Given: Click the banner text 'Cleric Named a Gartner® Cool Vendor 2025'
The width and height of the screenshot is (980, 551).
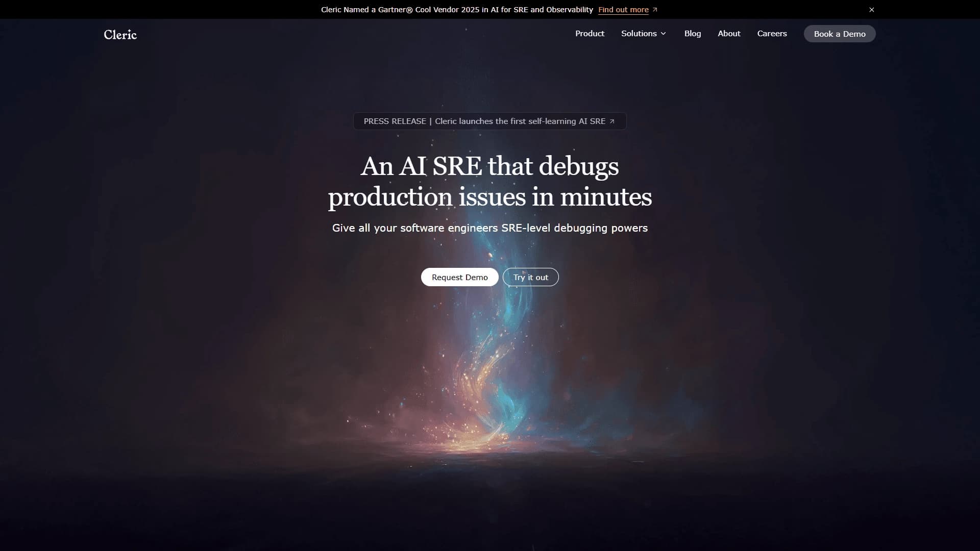Looking at the screenshot, I should point(400,10).
